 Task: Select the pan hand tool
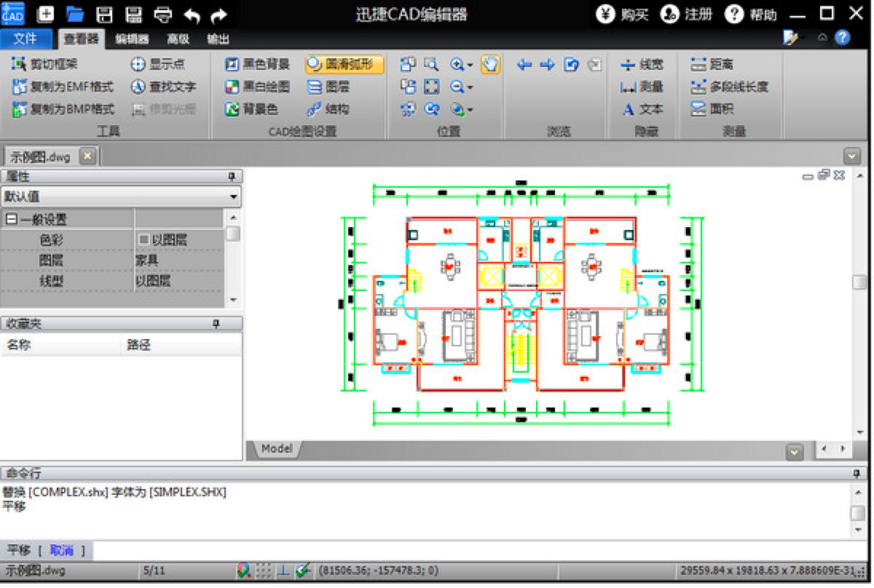pyautogui.click(x=489, y=65)
